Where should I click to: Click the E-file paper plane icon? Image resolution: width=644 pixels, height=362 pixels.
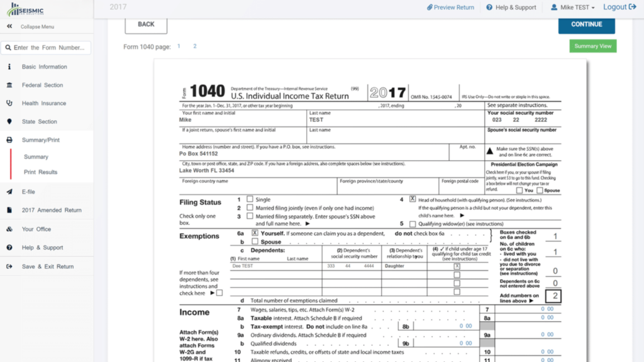click(x=9, y=192)
